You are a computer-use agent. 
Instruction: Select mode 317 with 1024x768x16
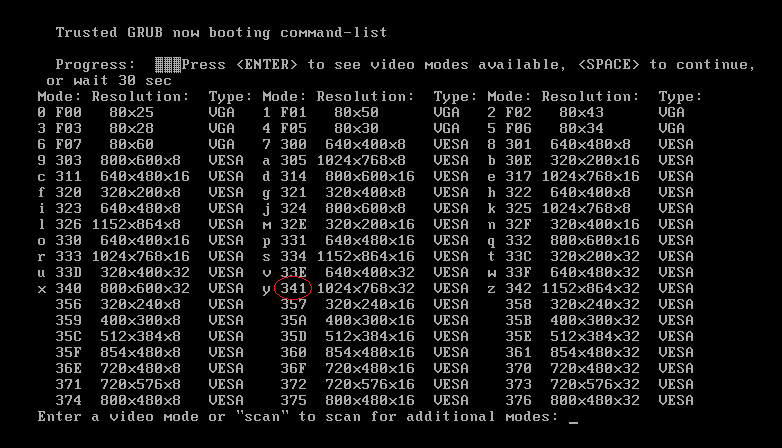[590, 176]
